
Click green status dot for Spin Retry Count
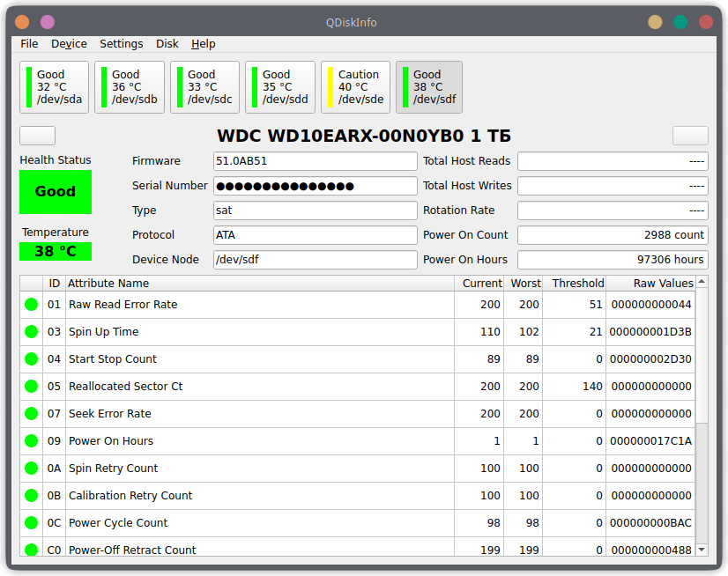click(x=31, y=469)
